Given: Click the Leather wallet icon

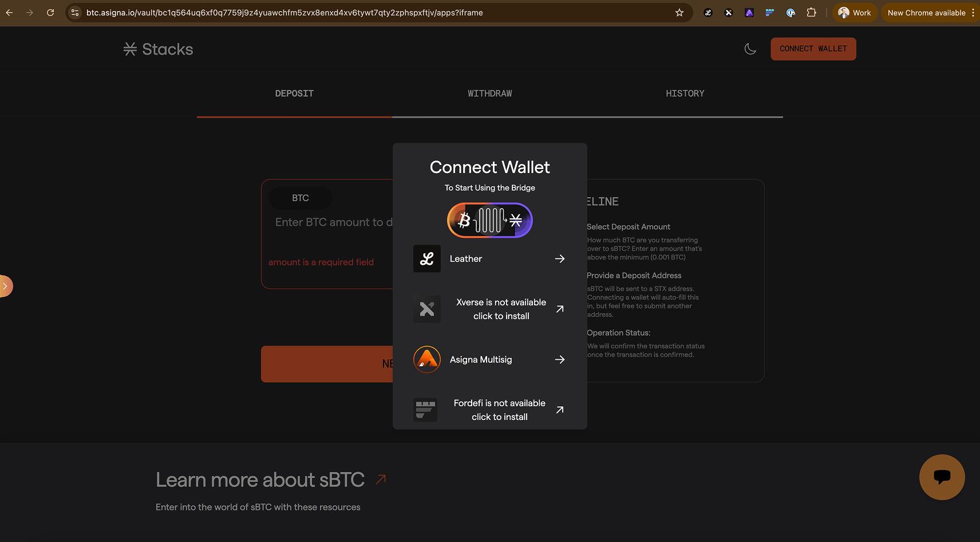Looking at the screenshot, I should tap(427, 259).
